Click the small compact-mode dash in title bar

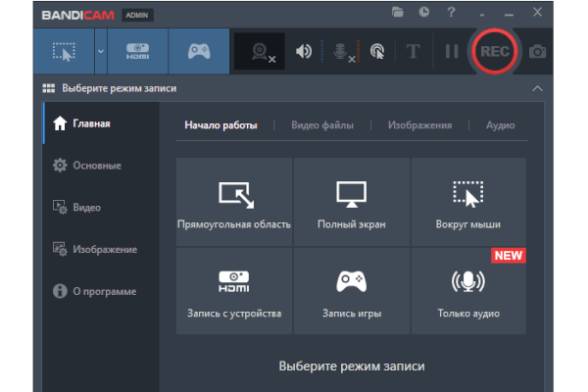(482, 15)
